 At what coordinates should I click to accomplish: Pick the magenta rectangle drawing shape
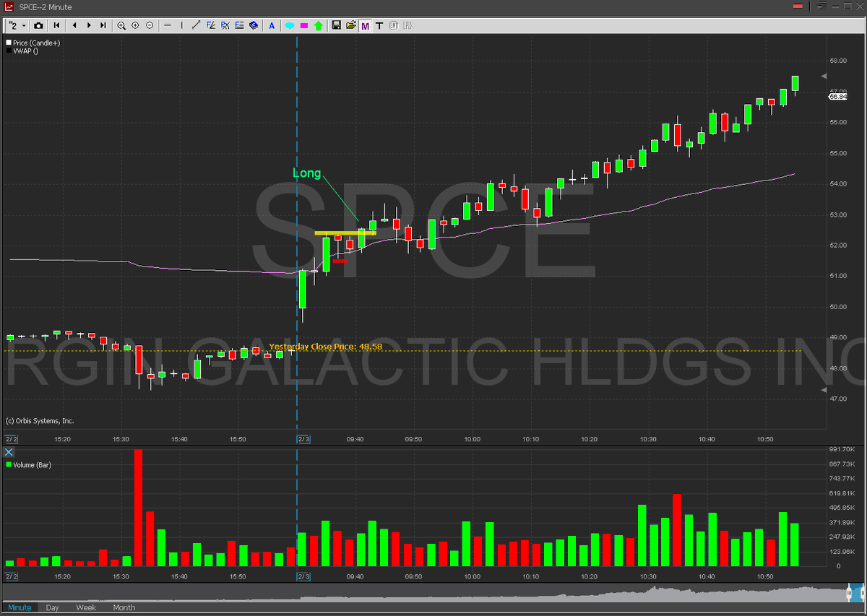pyautogui.click(x=304, y=25)
